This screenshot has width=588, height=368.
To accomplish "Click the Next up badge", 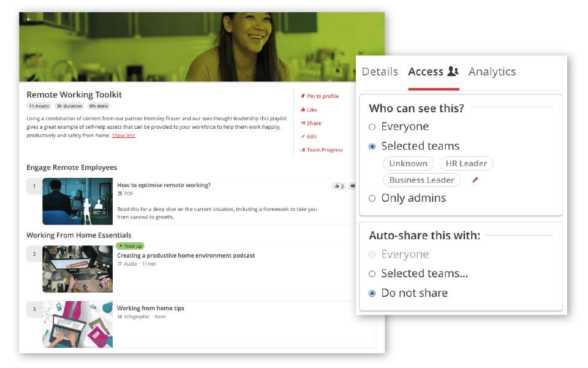I will [x=130, y=246].
